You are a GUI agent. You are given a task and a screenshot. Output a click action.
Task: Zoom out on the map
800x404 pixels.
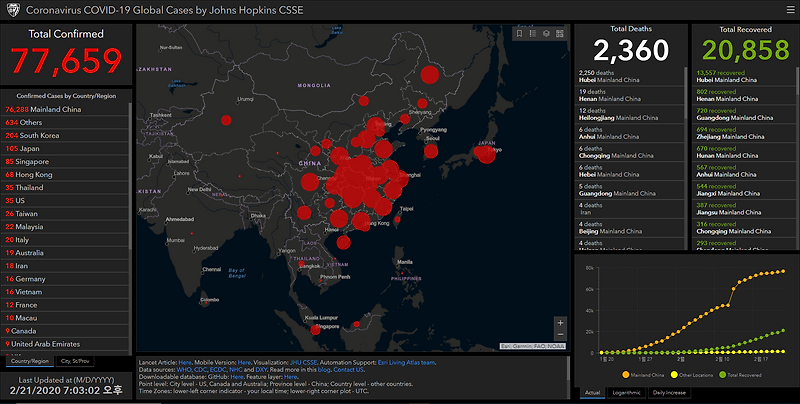[560, 335]
